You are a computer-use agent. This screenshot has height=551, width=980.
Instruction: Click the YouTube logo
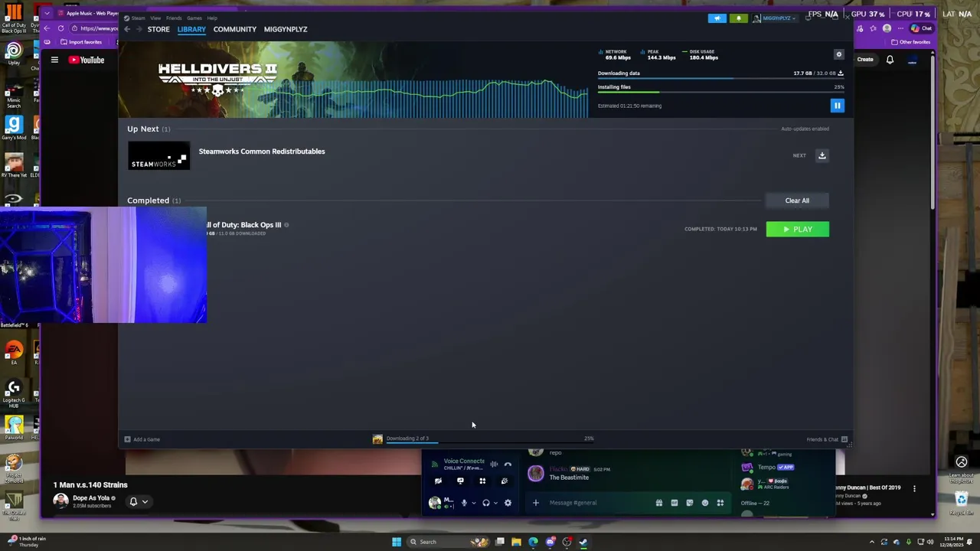[87, 60]
